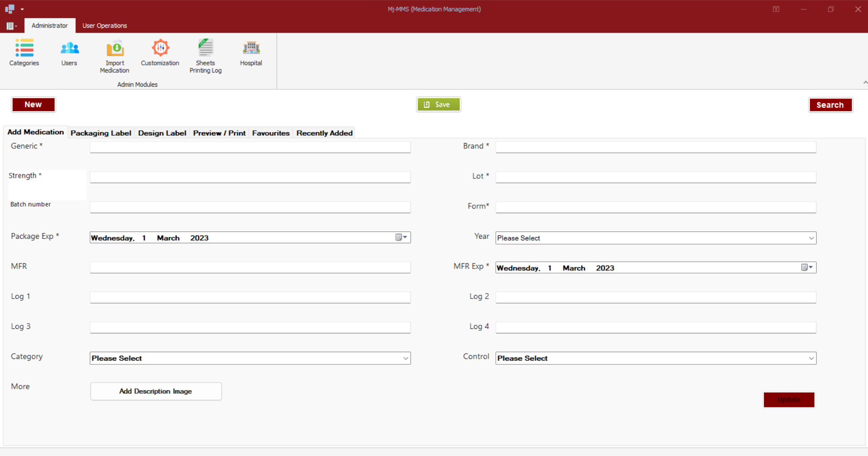Click the Update button
This screenshot has height=456, width=868.
[789, 400]
